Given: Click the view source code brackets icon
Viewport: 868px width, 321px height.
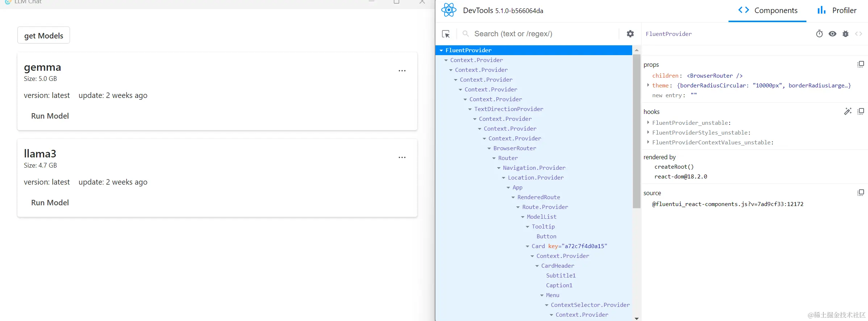Looking at the screenshot, I should tap(859, 34).
